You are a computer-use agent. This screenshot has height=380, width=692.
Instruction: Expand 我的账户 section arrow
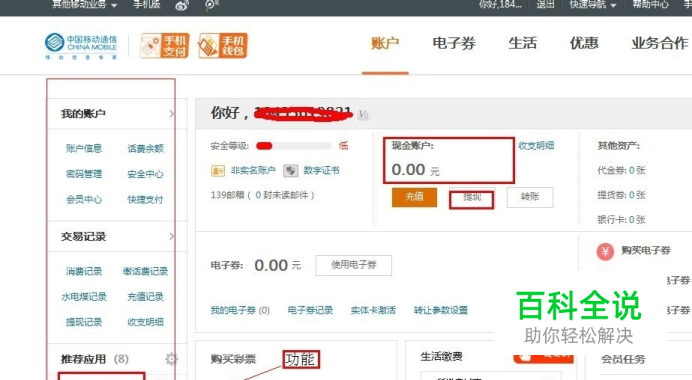tap(172, 114)
